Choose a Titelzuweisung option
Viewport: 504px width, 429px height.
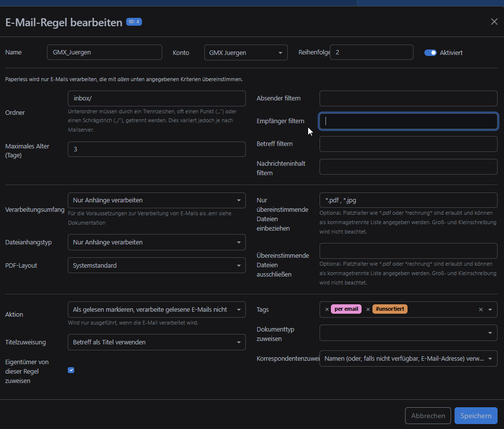point(156,342)
